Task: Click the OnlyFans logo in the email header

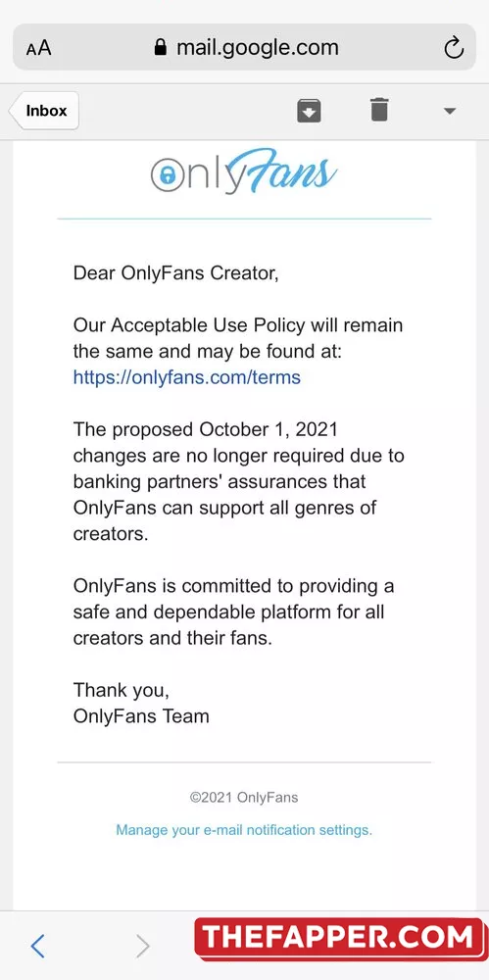Action: (244, 172)
